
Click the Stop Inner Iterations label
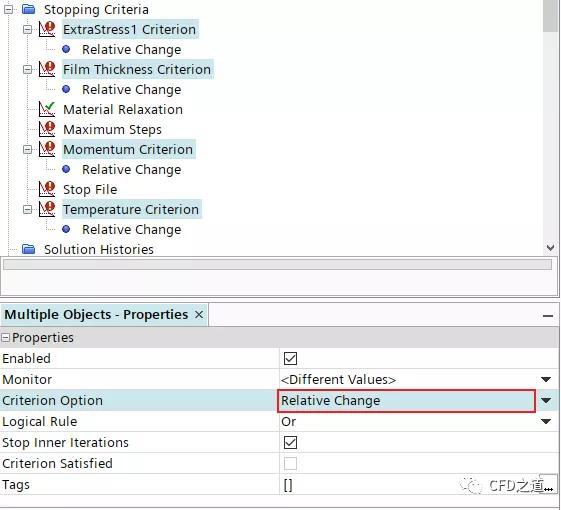(x=65, y=443)
